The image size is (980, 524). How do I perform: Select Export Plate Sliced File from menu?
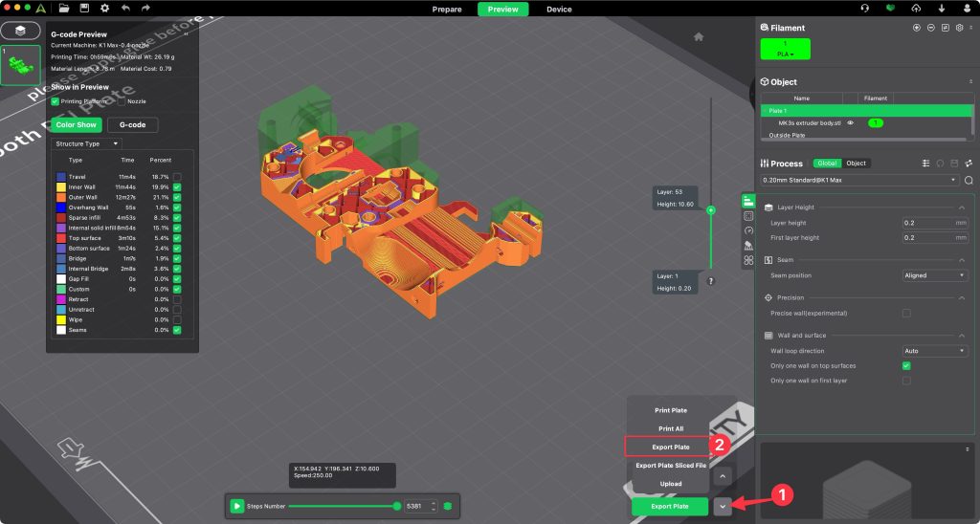click(671, 465)
